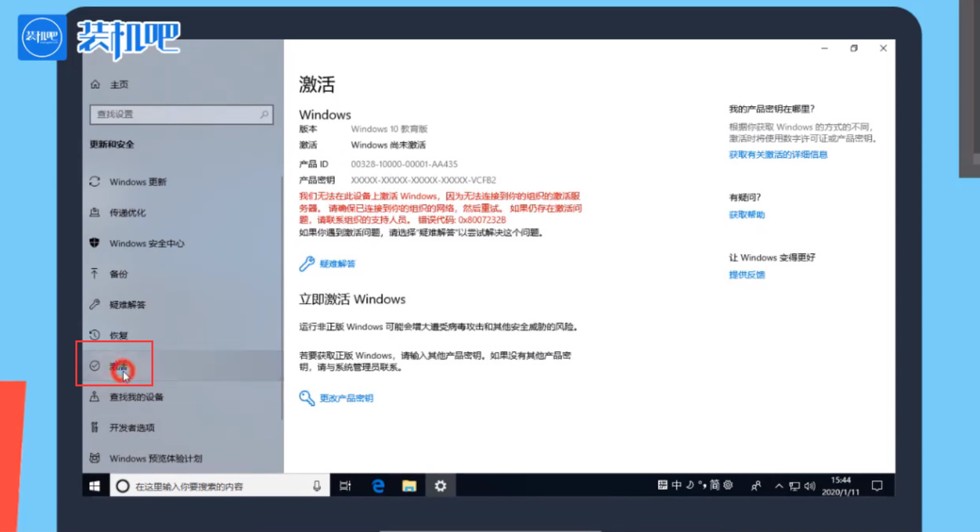The width and height of the screenshot is (980, 532).
Task: Restore down the Settings window
Action: coord(854,49)
